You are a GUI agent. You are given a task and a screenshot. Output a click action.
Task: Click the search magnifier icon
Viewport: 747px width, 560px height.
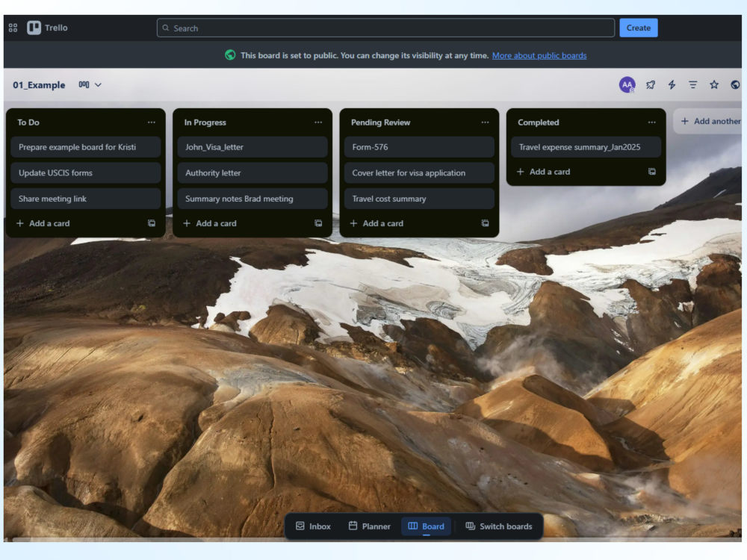pyautogui.click(x=166, y=28)
